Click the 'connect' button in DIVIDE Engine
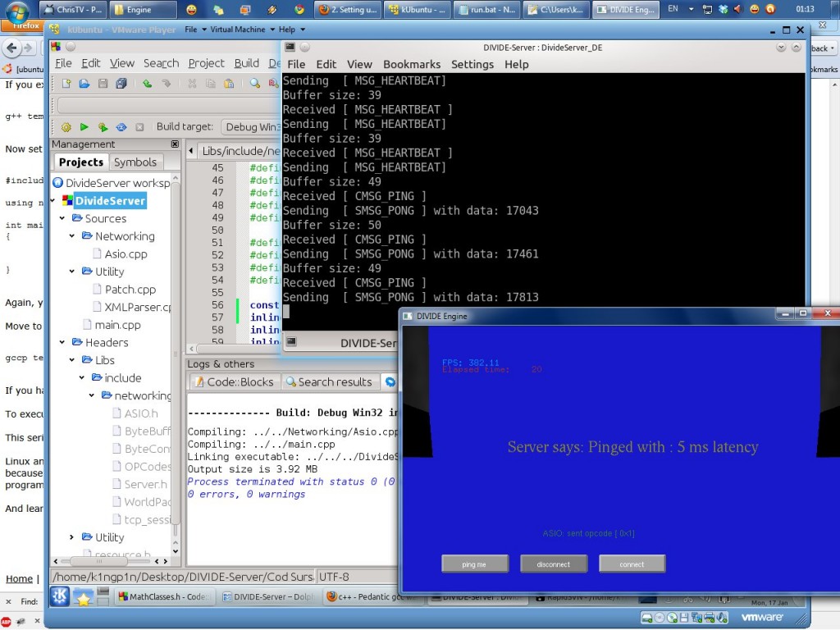Image resolution: width=840 pixels, height=630 pixels. point(632,564)
